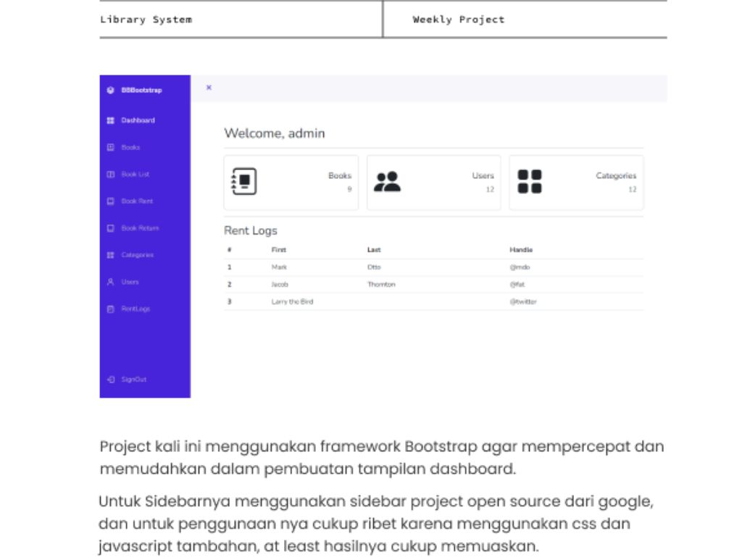This screenshot has width=742, height=560.
Task: Sign out using the SignOut link
Action: click(x=133, y=380)
